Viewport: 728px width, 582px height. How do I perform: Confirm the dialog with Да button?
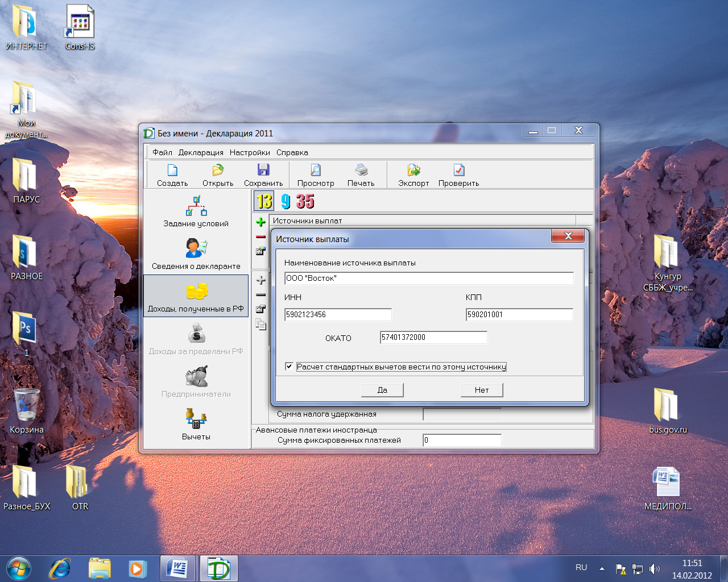pyautogui.click(x=382, y=390)
